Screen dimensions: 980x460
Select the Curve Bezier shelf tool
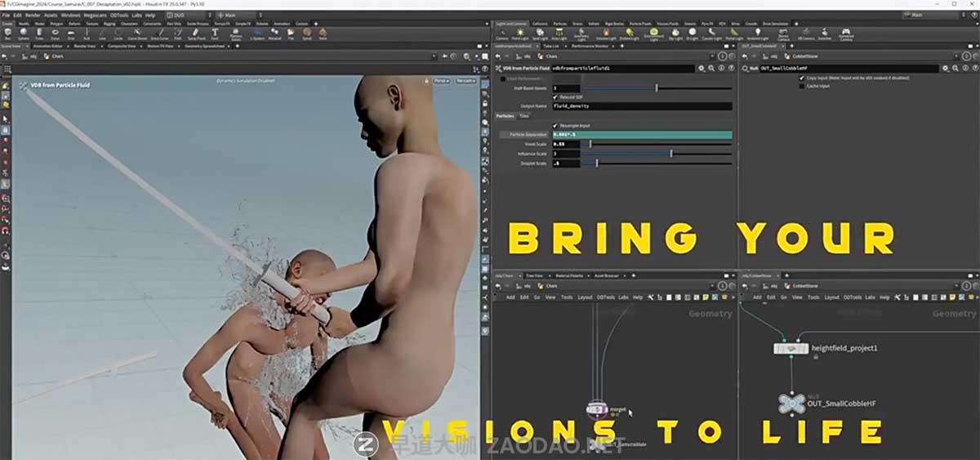coord(137,33)
